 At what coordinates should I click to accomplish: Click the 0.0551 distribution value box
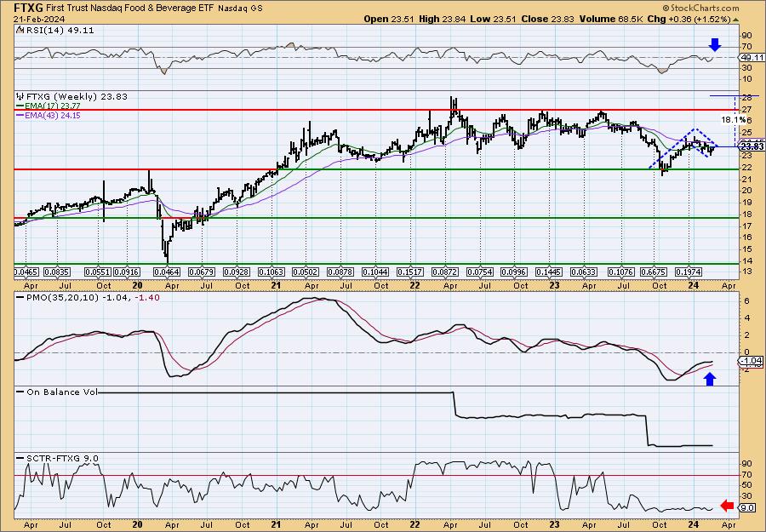[98, 272]
